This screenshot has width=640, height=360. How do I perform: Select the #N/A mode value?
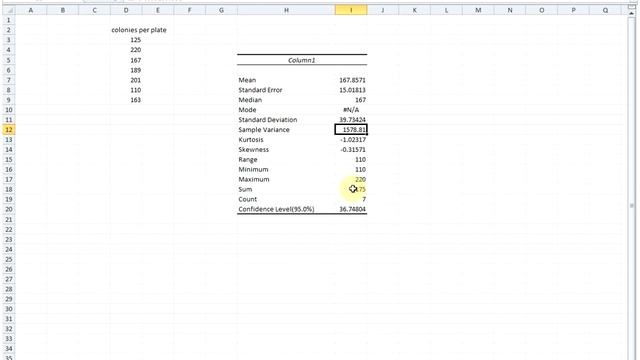351,110
